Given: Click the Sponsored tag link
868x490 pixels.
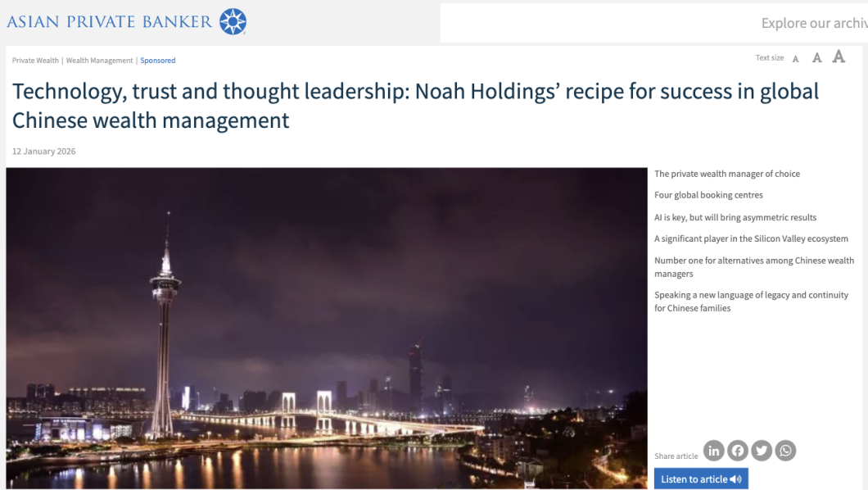Looking at the screenshot, I should (158, 61).
